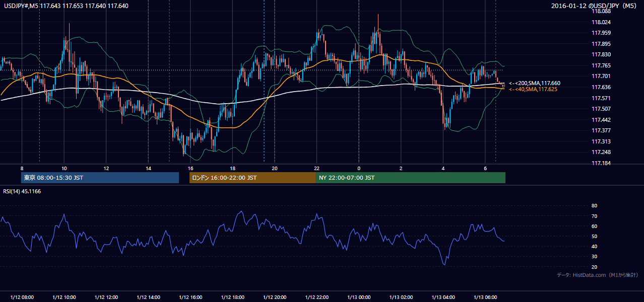Click the RSI(14) 45.1166 indicator label
This screenshot has width=644, height=302.
coord(23,191)
